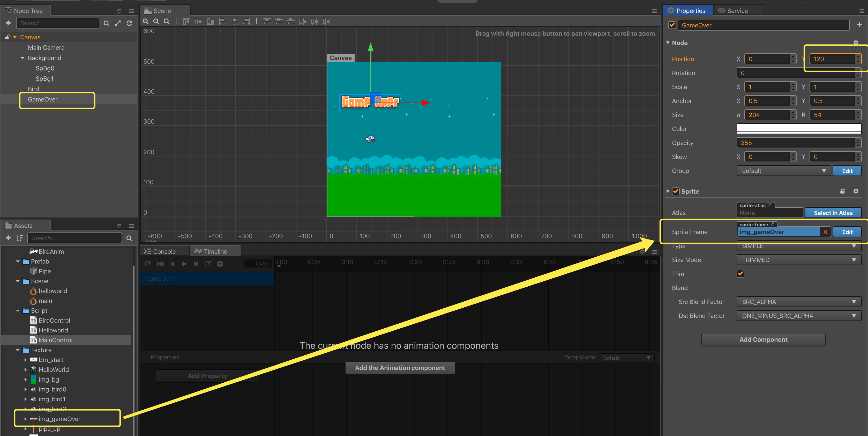Click Edit button next to Sprite Frame

(847, 232)
